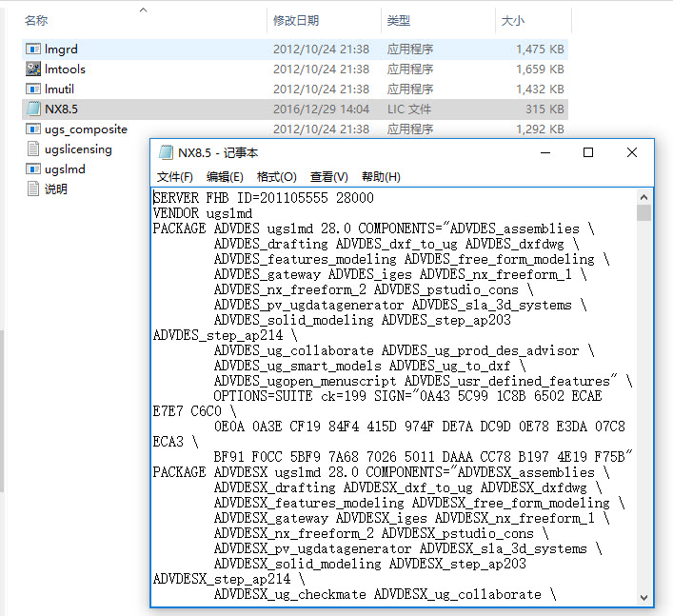This screenshot has width=673, height=616.
Task: Select the NX8.5 LIC file icon
Action: pyautogui.click(x=33, y=109)
